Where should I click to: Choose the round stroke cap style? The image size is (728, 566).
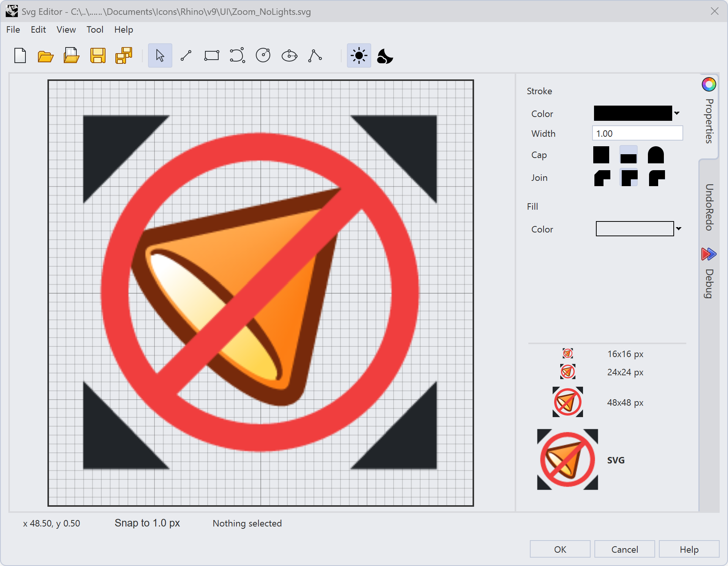(x=656, y=155)
